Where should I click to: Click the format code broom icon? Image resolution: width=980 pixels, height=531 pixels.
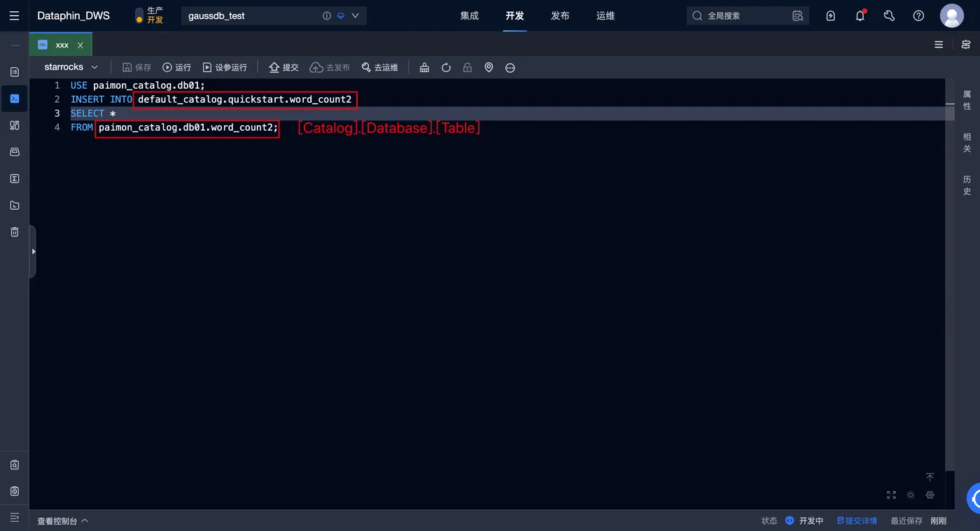pos(424,68)
